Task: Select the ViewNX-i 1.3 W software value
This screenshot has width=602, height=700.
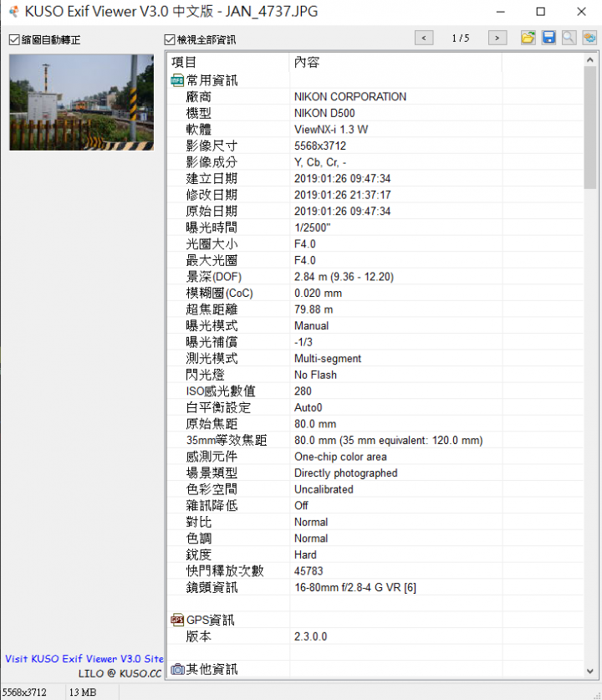Action: click(x=331, y=130)
